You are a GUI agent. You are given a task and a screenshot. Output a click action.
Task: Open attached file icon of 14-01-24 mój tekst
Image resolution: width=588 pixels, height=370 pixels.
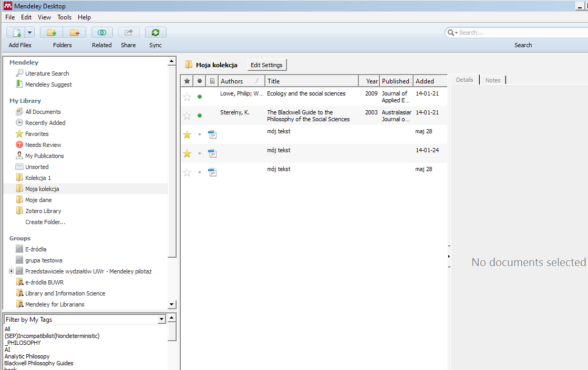click(212, 153)
